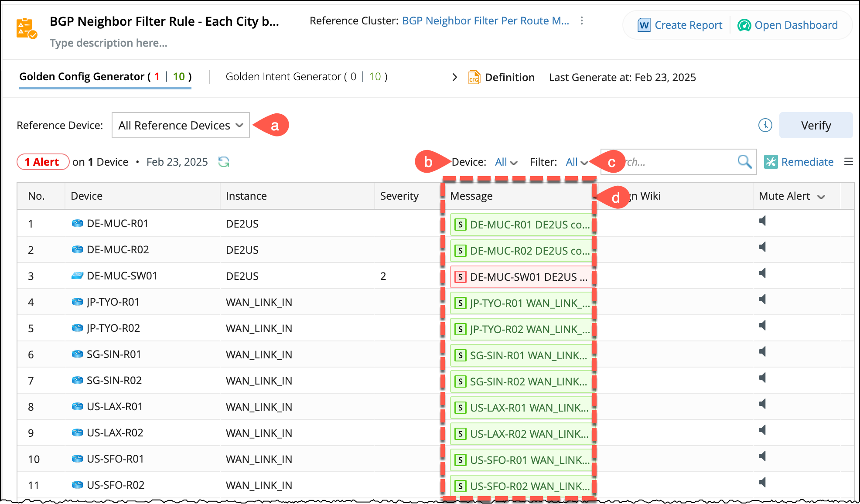This screenshot has height=504, width=860.
Task: Click the search magnifier icon
Action: point(744,162)
